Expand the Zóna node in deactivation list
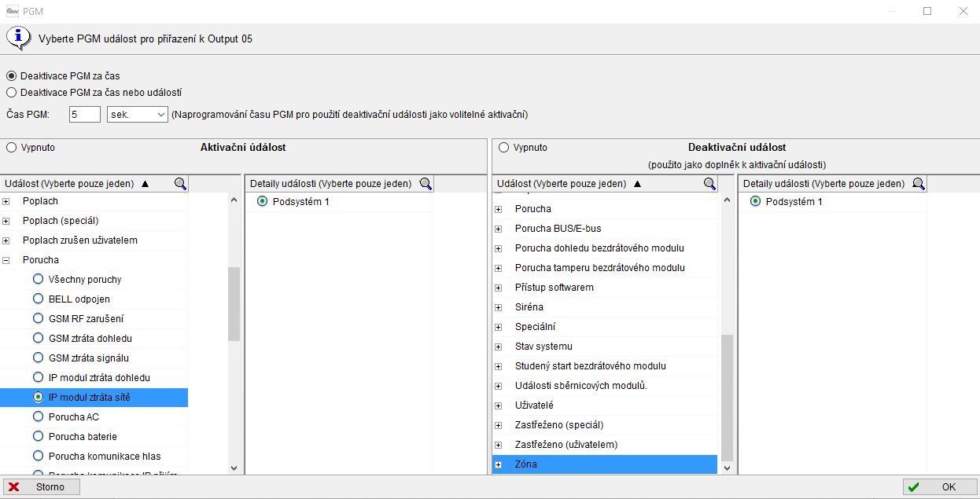The image size is (980, 499). pos(498,464)
